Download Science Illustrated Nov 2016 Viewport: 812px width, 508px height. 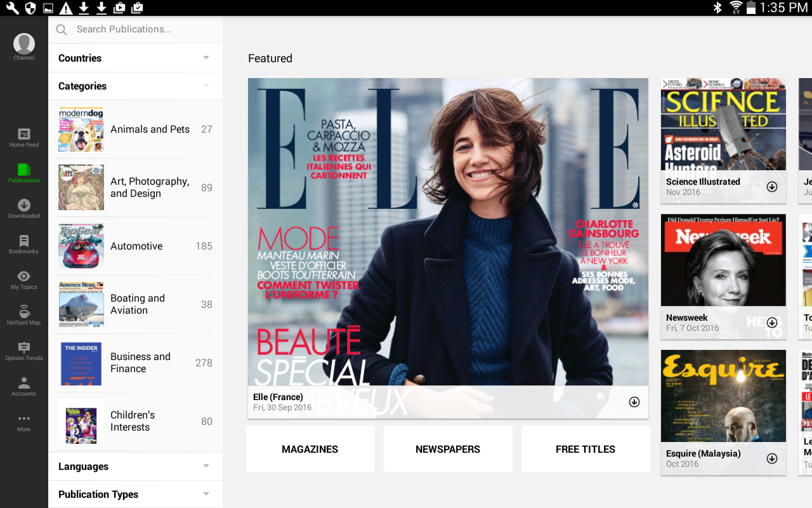tap(772, 186)
